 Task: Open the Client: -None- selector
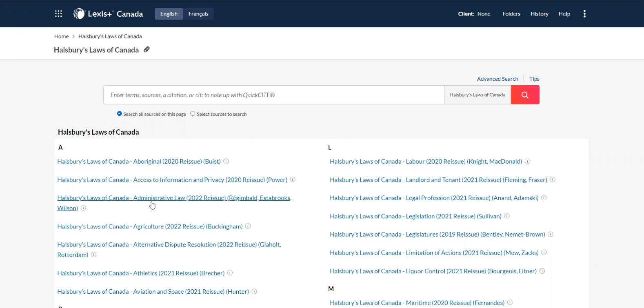(475, 14)
